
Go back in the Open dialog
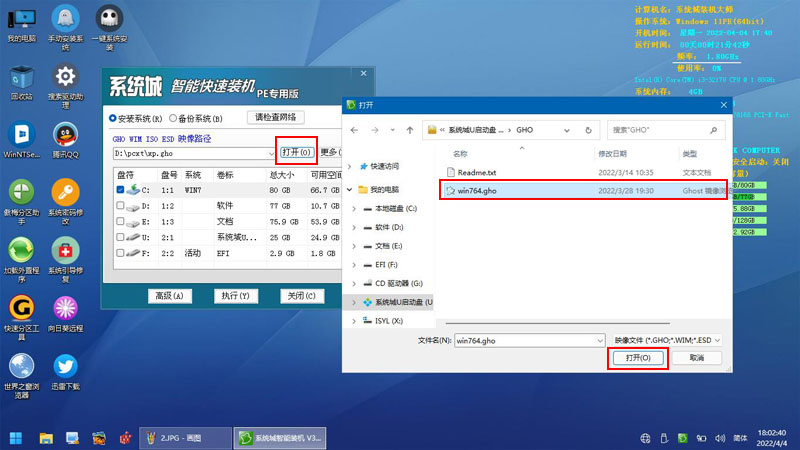pos(354,130)
